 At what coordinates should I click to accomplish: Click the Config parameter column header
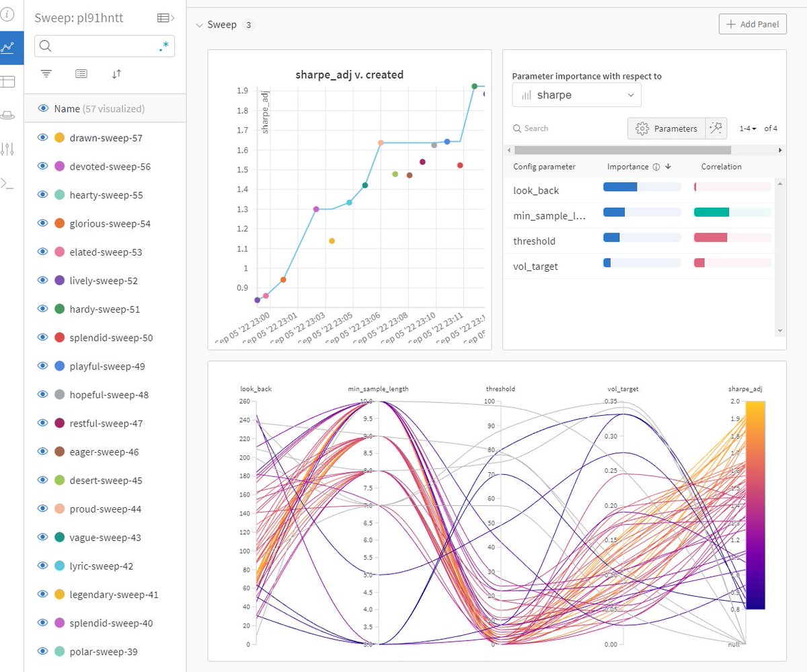click(544, 167)
